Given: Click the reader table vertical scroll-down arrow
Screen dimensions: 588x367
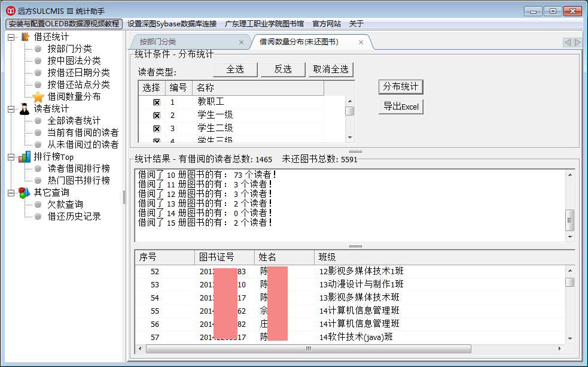Looking at the screenshot, I should coord(570,338).
